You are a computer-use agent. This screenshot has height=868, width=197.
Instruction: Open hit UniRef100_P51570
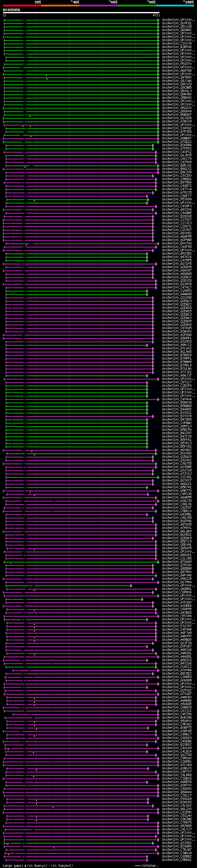177,64
